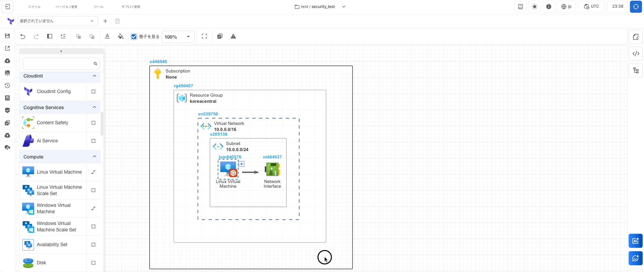Select the Linux Virtual Machine node on canvas
The image size is (644, 272).
point(228,170)
